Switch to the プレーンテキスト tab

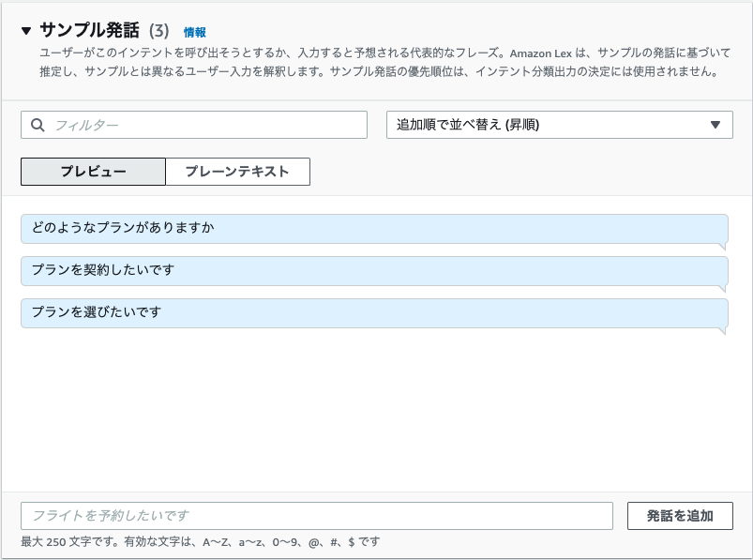pos(237,172)
